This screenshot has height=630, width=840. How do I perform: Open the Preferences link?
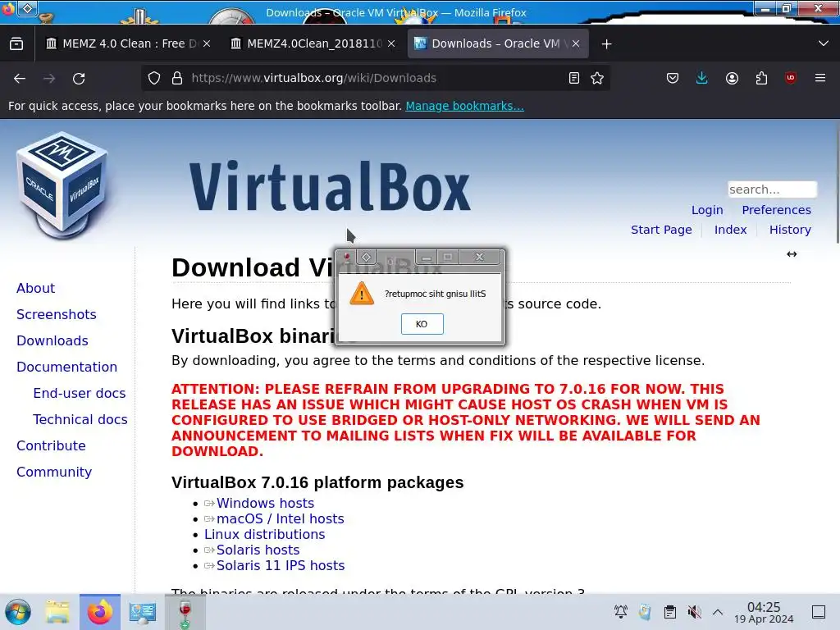(x=776, y=210)
